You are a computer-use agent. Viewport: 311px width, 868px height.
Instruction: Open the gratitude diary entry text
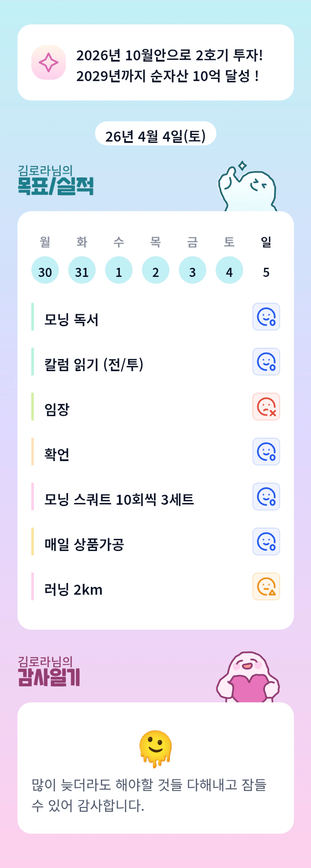[x=149, y=795]
